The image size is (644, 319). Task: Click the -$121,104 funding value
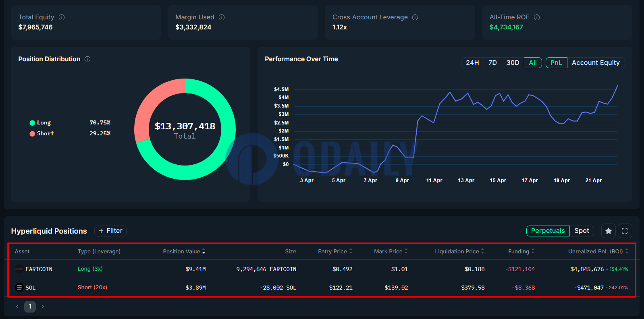point(520,269)
